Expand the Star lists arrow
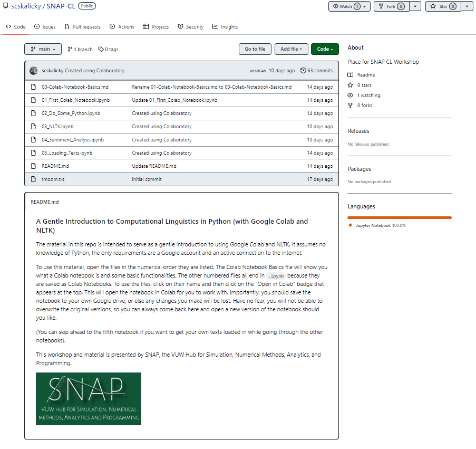Image resolution: width=476 pixels, height=449 pixels. pos(467,6)
